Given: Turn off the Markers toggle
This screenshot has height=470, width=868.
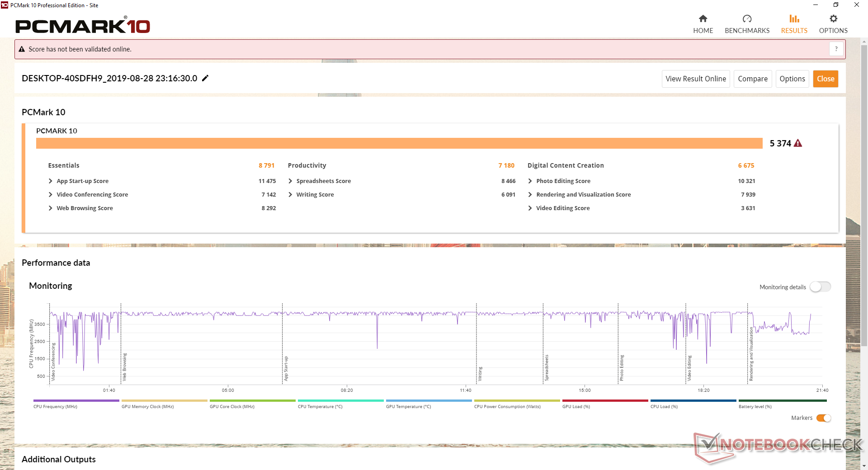Looking at the screenshot, I should click(x=824, y=418).
